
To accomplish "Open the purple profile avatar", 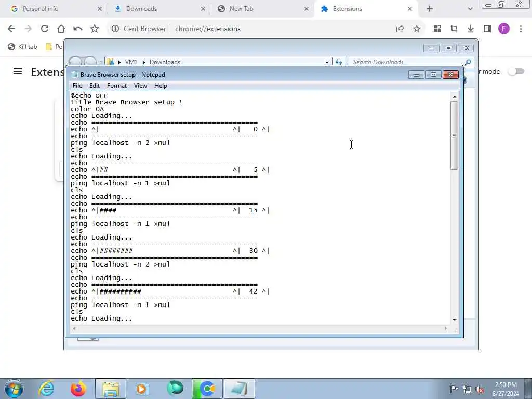I will coord(504,29).
